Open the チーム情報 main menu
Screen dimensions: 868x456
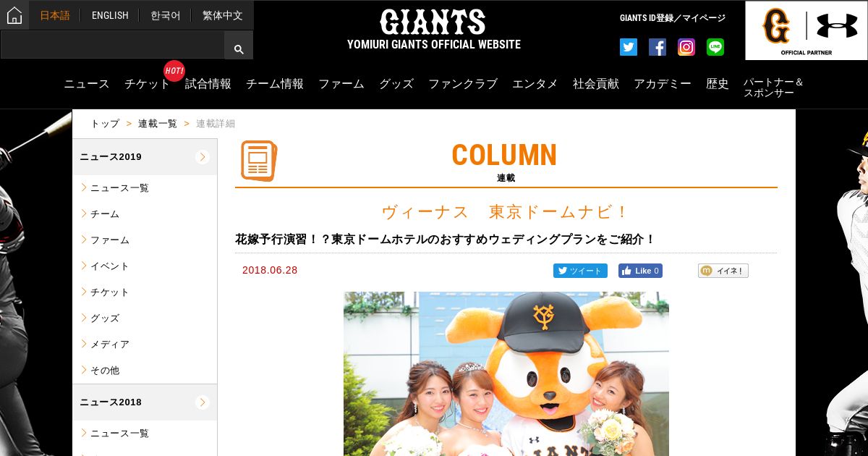pyautogui.click(x=275, y=84)
